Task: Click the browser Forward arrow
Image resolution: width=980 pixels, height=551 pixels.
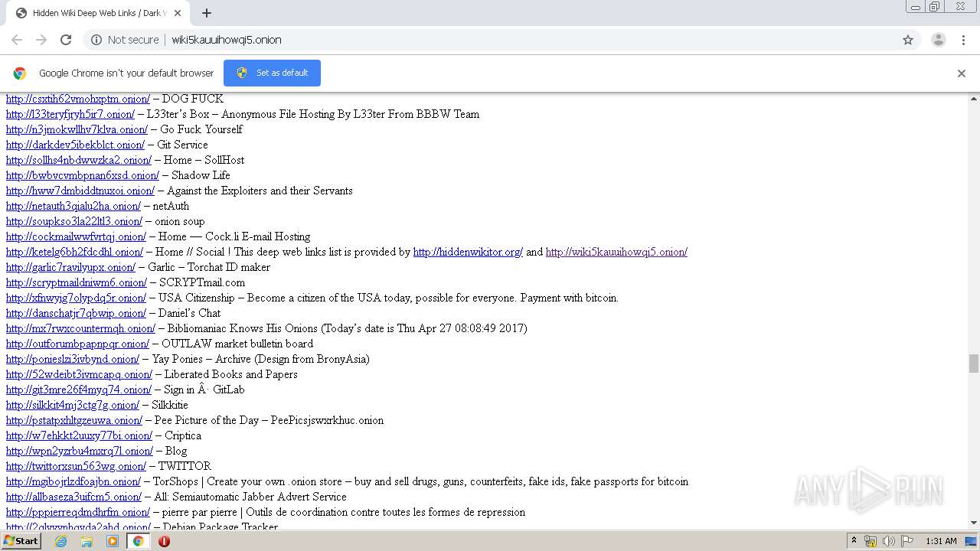Action: click(41, 40)
